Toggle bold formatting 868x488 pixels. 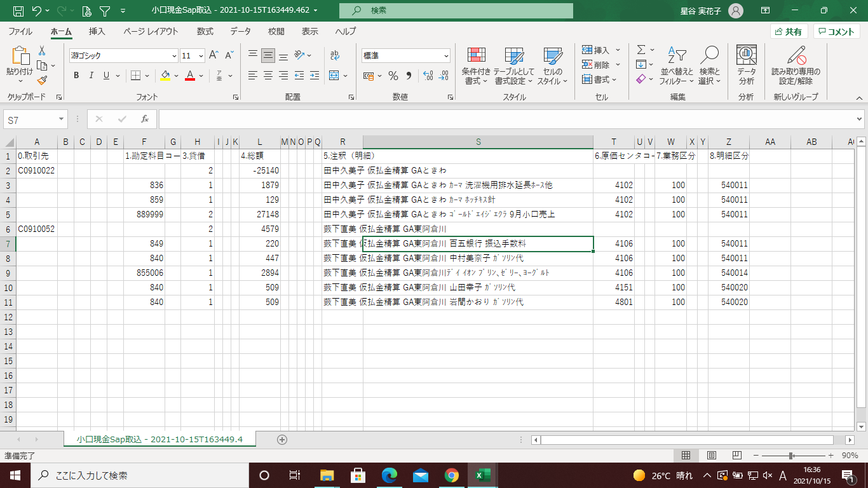(x=76, y=76)
